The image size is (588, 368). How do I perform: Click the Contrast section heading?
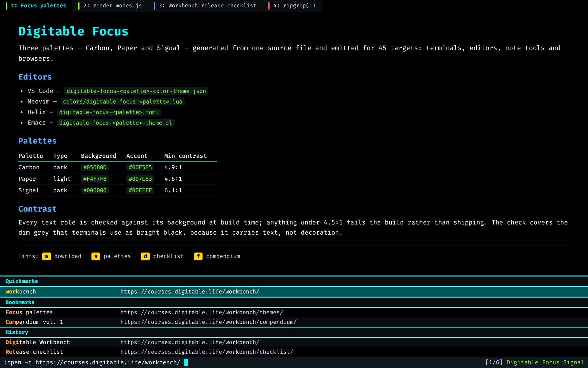point(37,209)
